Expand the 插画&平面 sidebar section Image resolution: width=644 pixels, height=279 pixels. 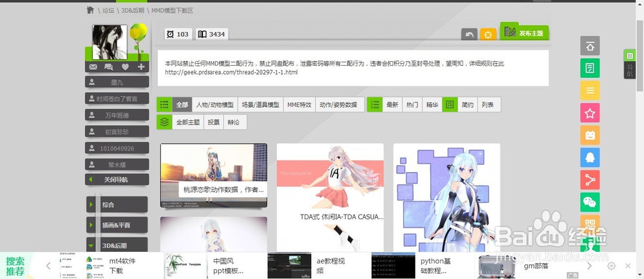[117, 225]
